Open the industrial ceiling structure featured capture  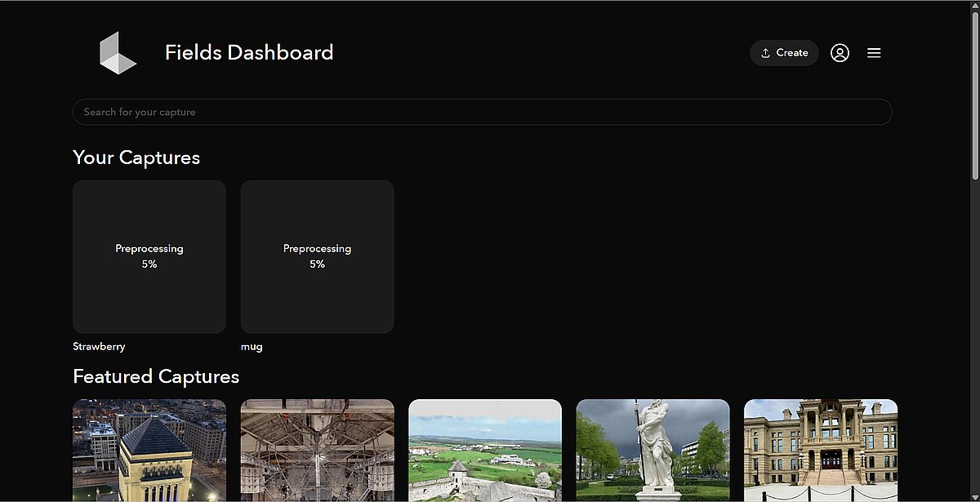[x=317, y=450]
